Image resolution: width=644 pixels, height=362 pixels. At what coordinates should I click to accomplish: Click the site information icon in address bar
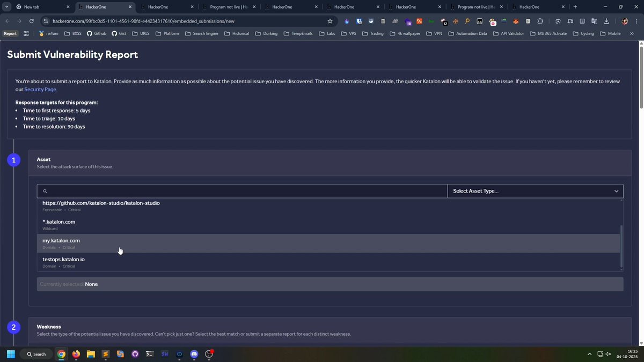pyautogui.click(x=46, y=21)
